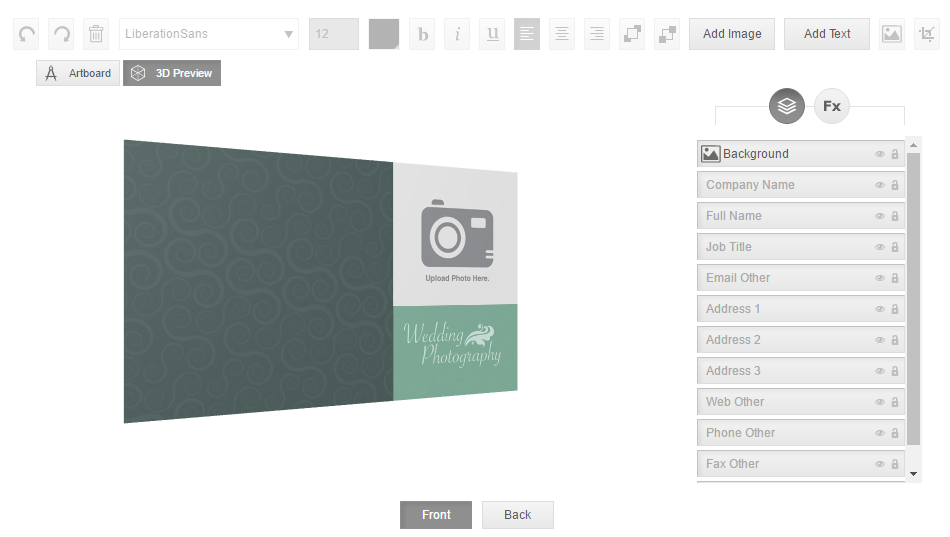Open the gray text color swatch
Viewport: 950px width, 537px height.
(384, 34)
